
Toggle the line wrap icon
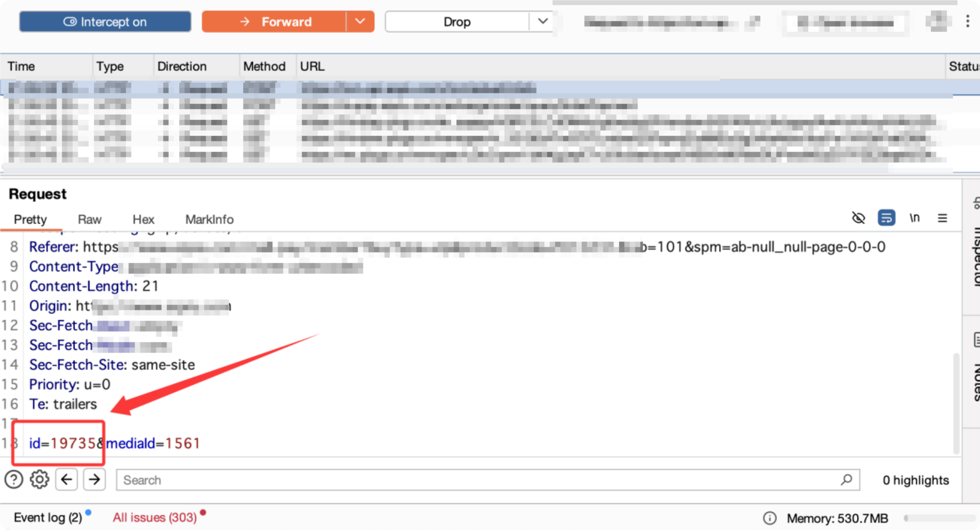886,218
